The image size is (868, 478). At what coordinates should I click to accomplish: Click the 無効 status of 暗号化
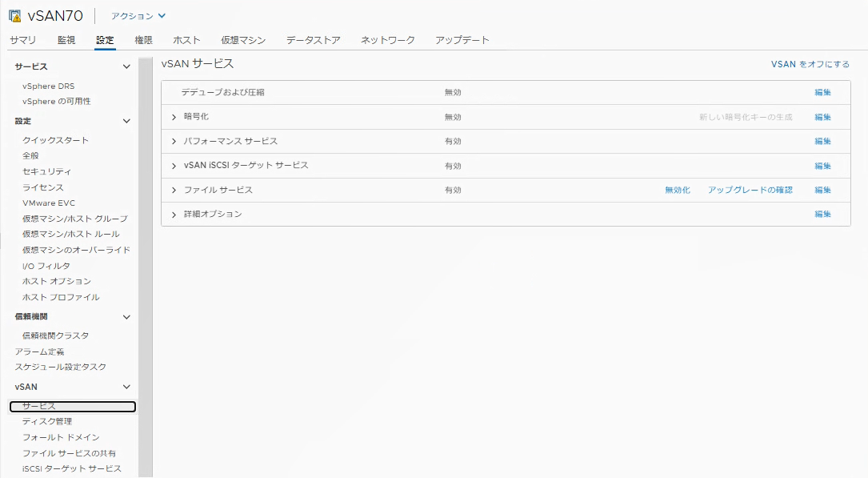[453, 117]
